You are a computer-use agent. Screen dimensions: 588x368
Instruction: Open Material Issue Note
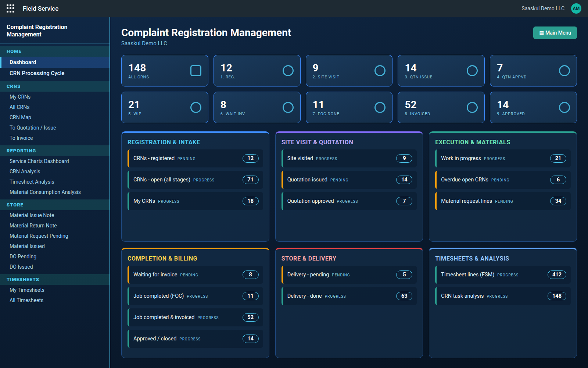point(55,215)
